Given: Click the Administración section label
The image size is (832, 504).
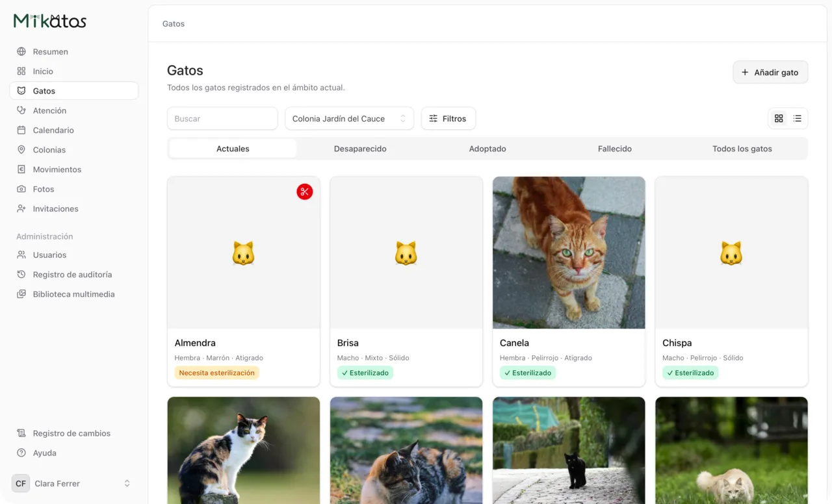Looking at the screenshot, I should (x=45, y=236).
